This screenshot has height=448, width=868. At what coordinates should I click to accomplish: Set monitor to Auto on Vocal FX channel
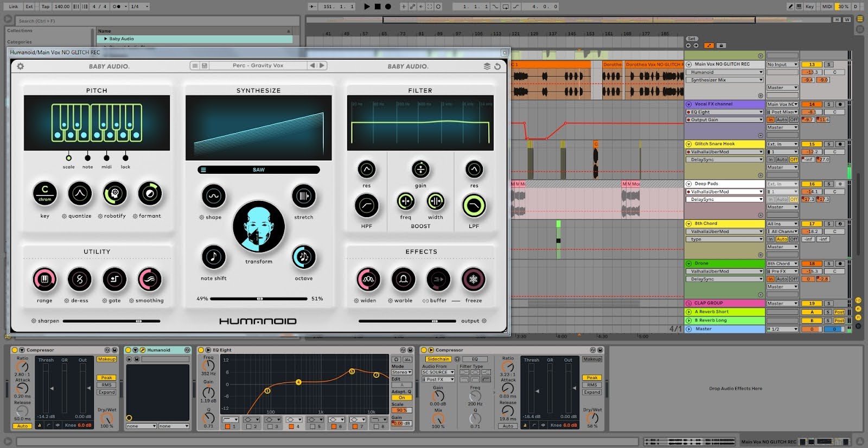[x=782, y=119]
